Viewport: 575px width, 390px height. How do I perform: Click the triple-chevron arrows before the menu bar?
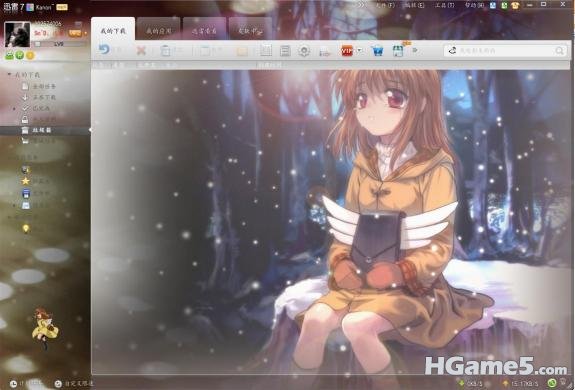[x=362, y=5]
